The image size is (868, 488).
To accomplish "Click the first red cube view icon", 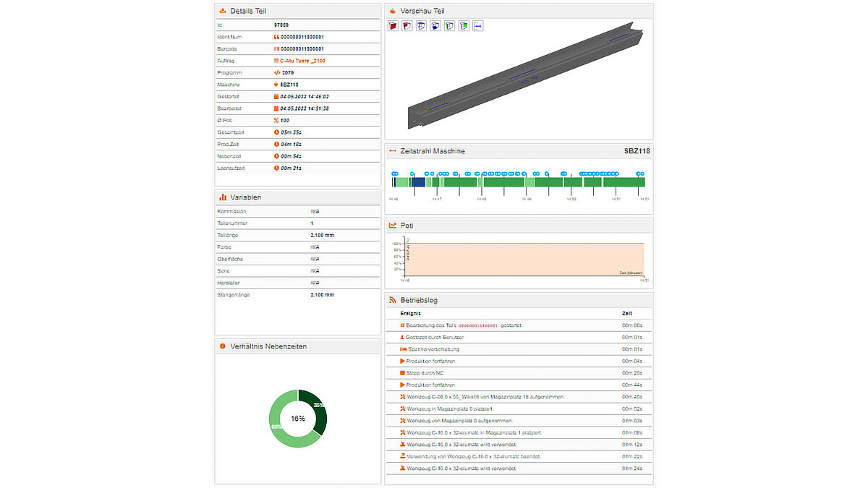I will tap(393, 26).
